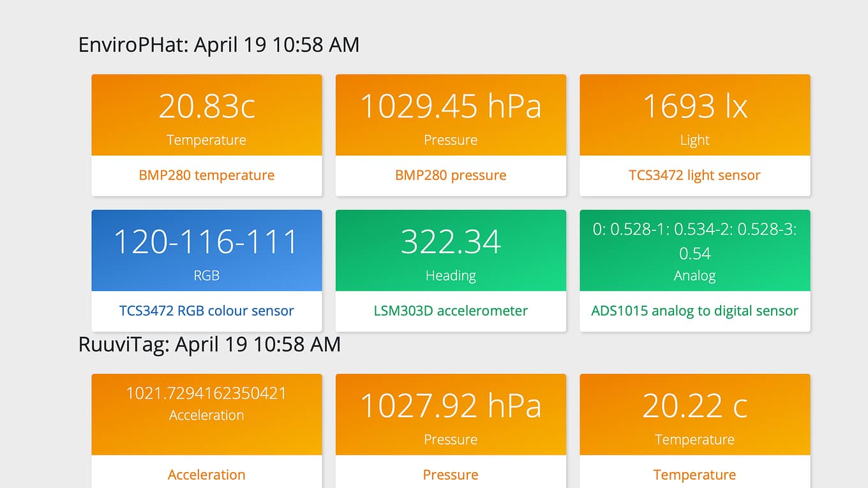Select the 1021.7294162350421 acceleration value
Viewport: 868px width, 488px height.
207,394
